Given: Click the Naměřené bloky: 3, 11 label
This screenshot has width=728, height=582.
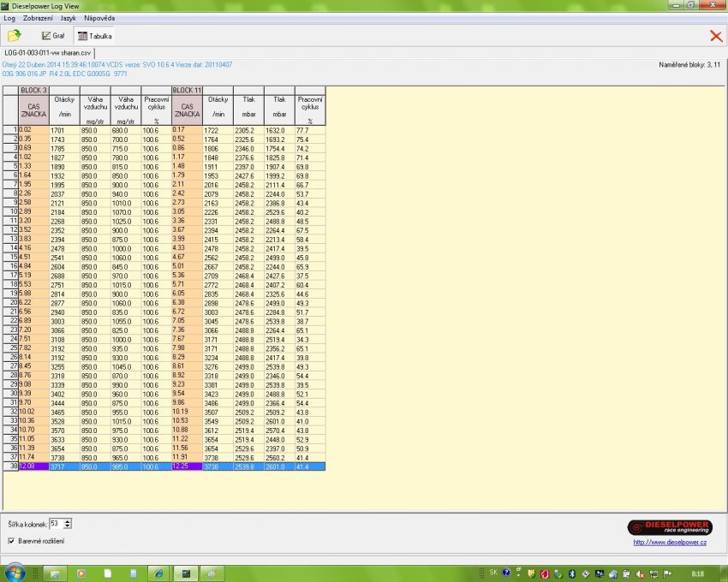Looking at the screenshot, I should (689, 65).
